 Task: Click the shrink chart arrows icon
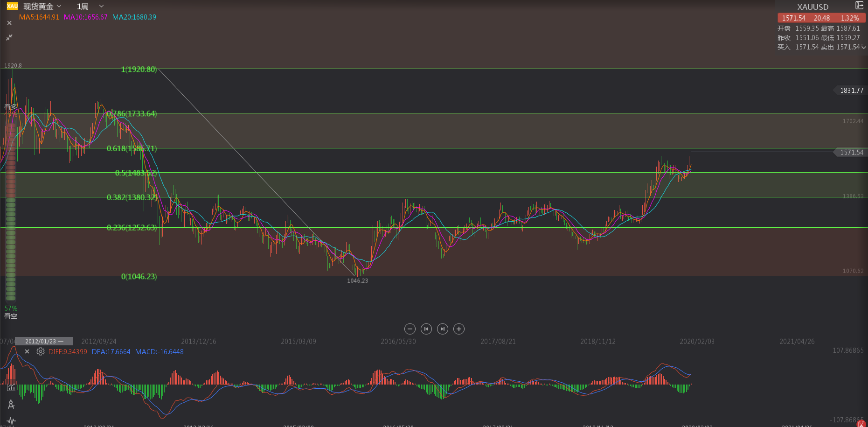9,37
